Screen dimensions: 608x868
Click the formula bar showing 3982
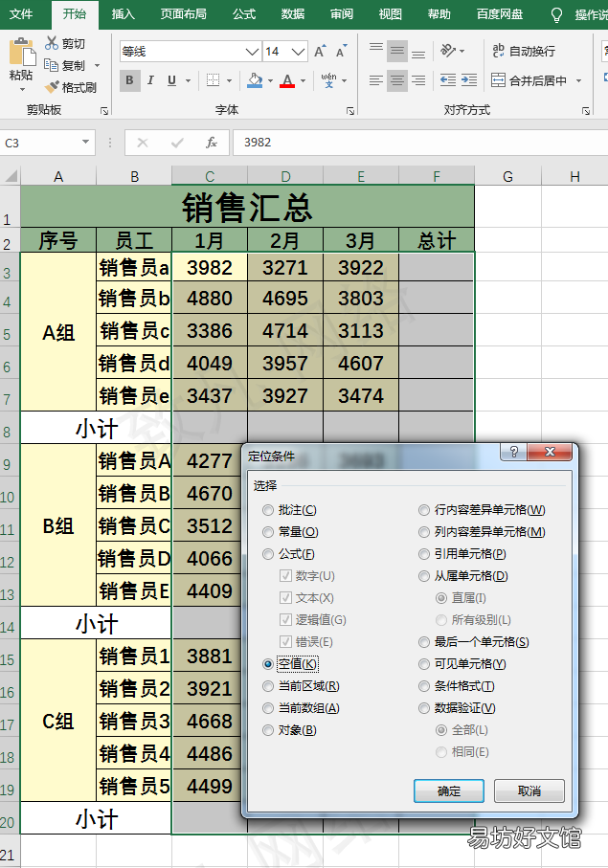click(x=421, y=143)
